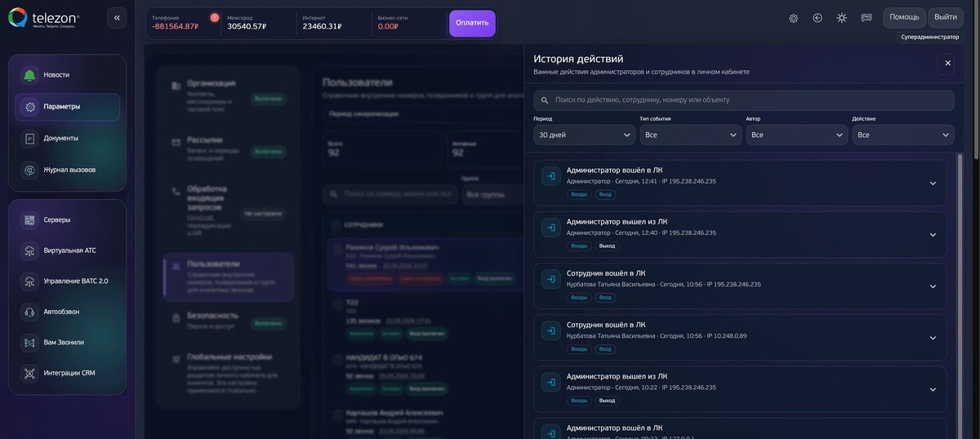This screenshot has width=980, height=439.
Task: Open the Период dropdown showing 30 дней
Action: pos(584,135)
